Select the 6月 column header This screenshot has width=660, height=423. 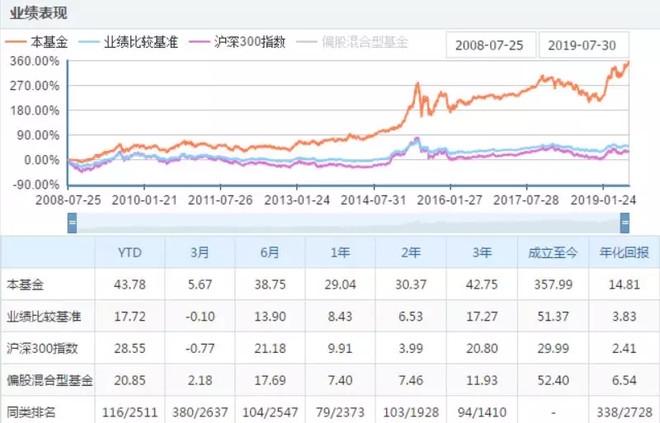coord(270,253)
